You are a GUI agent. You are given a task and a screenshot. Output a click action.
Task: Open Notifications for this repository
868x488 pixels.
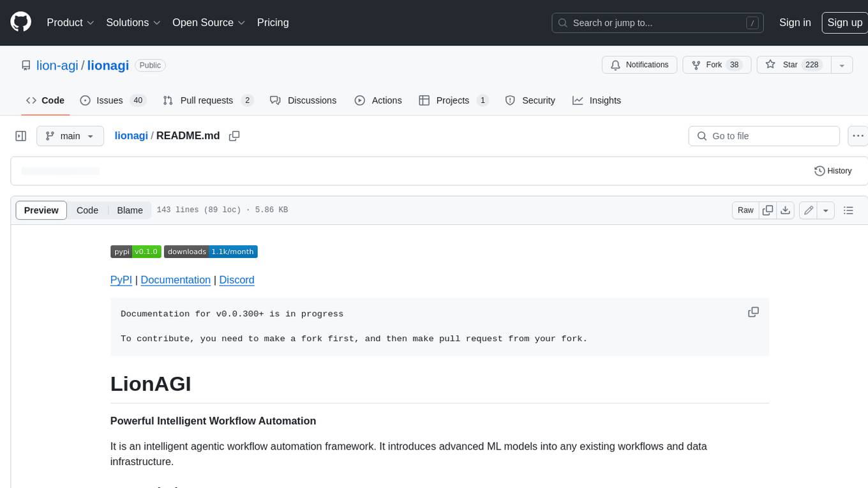pos(640,65)
